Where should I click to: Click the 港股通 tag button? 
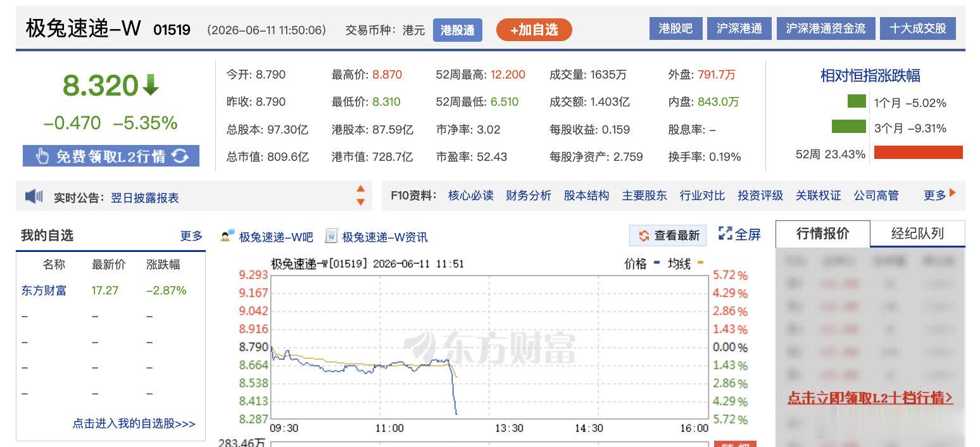(457, 30)
